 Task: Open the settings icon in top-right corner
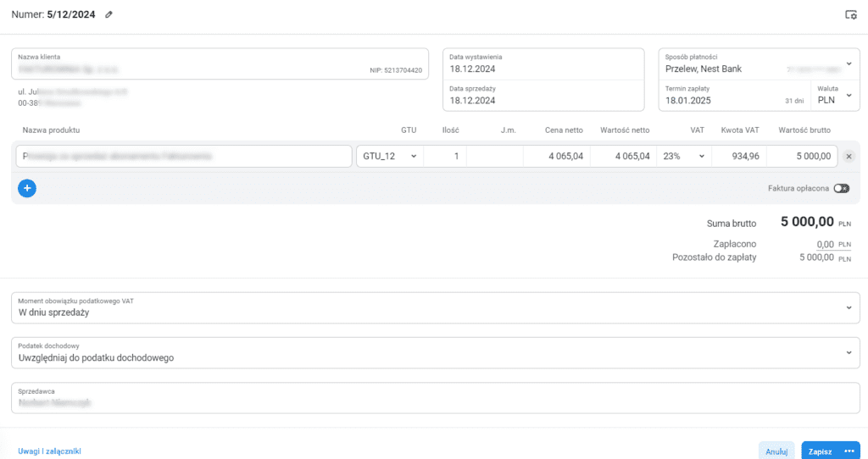click(850, 14)
